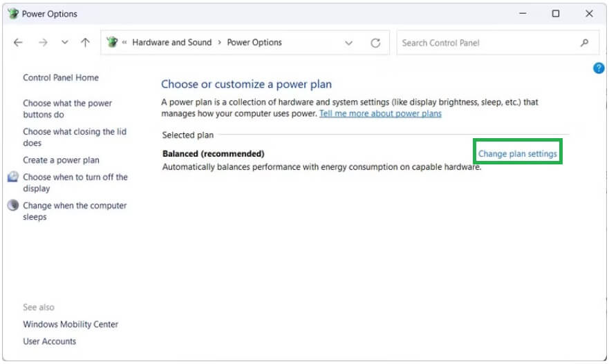609x364 pixels.
Task: Click the Power Options title bar icon
Action: click(13, 14)
